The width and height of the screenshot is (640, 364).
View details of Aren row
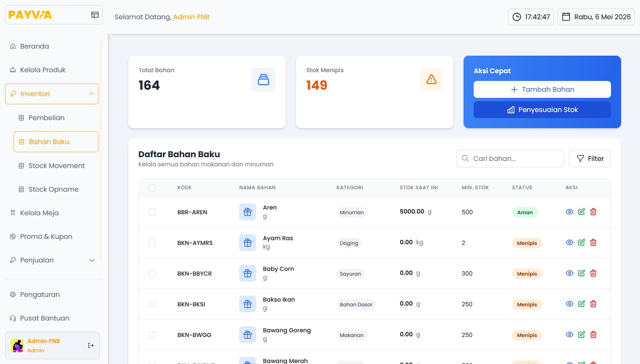click(x=569, y=212)
